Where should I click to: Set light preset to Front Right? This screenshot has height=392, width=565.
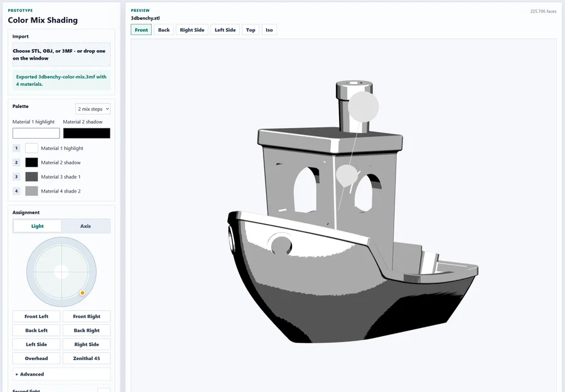[x=87, y=316]
